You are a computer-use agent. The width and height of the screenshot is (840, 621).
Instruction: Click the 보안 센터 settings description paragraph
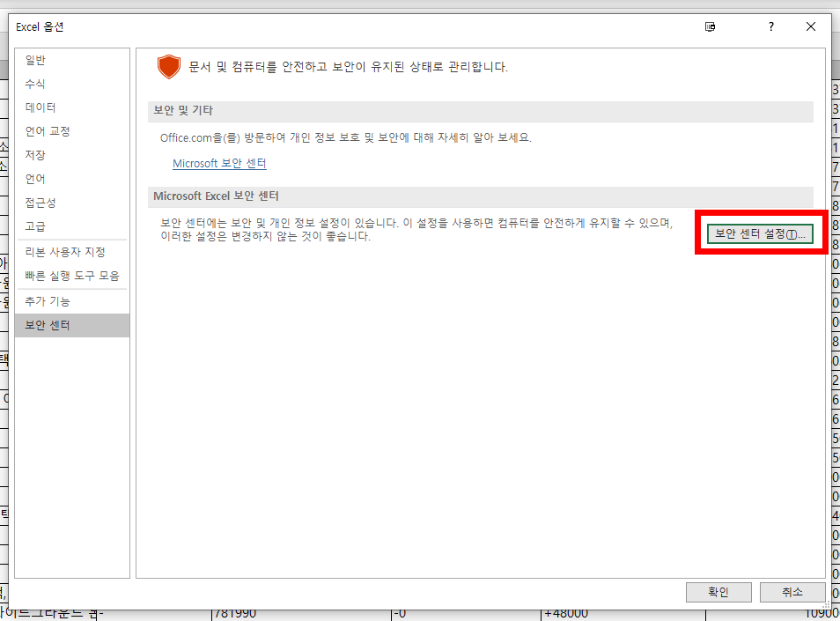[x=416, y=229]
